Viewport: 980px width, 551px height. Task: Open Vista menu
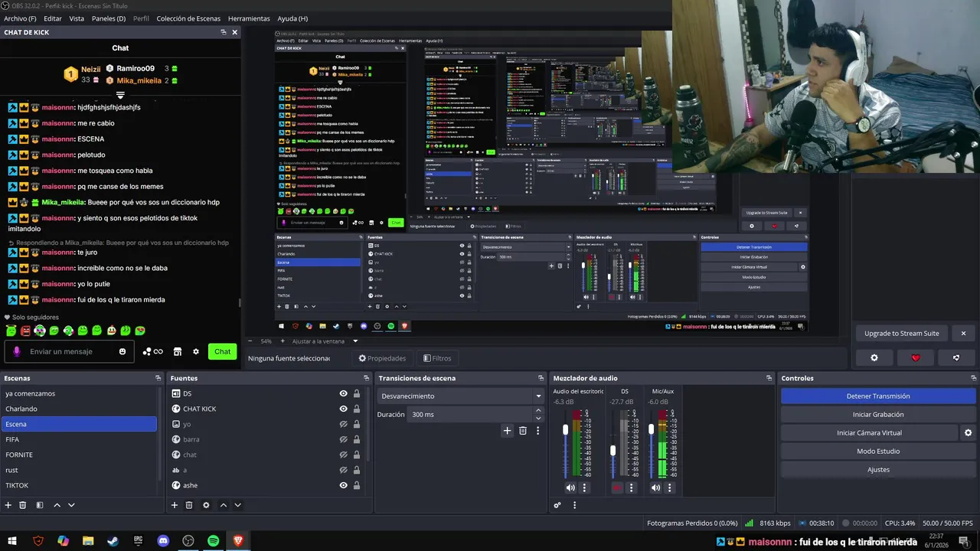77,18
